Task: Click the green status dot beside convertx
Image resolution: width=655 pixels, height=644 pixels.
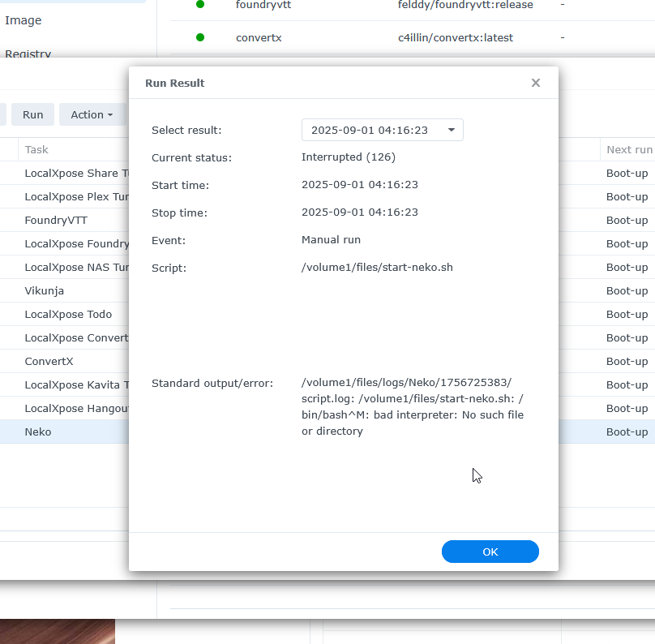Action: (200, 37)
